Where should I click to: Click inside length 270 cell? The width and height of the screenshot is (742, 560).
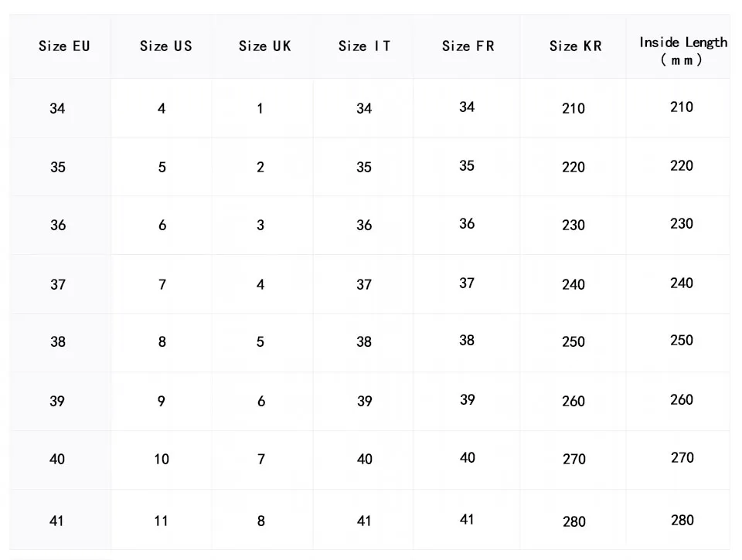pyautogui.click(x=682, y=458)
